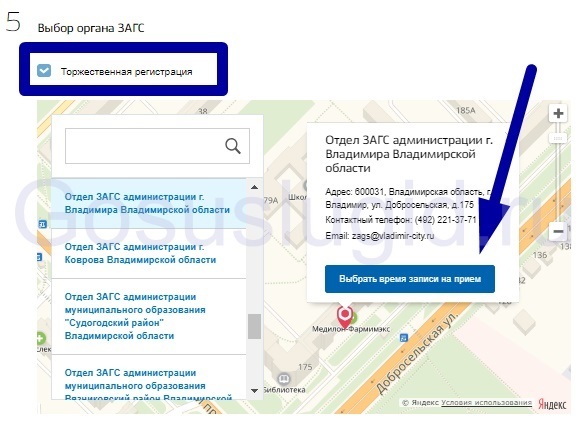Click the Выбор органа ЗАГС heading
588x427 pixels.
(91, 28)
